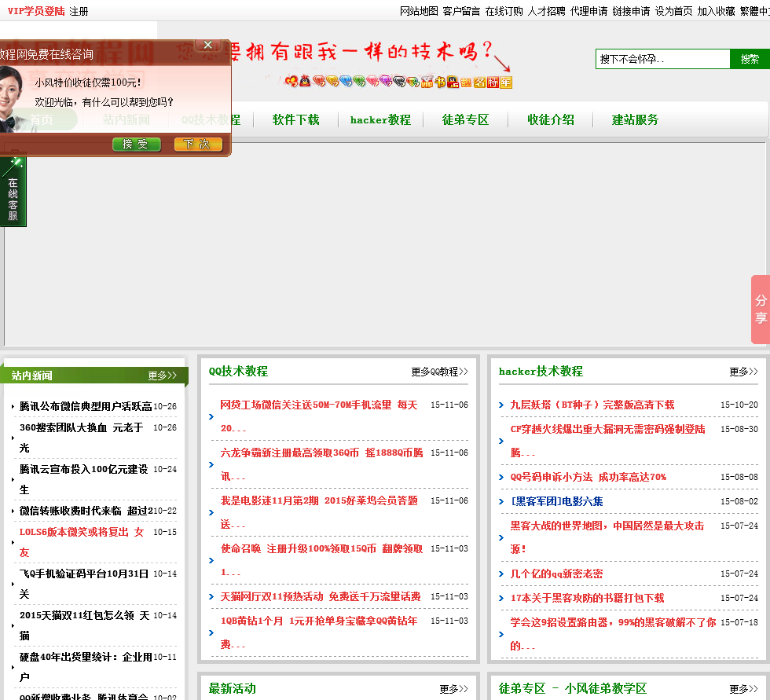The image size is (770, 700).
Task: Click the date 15-10-20 on 九层妖塔 row
Action: pyautogui.click(x=739, y=405)
